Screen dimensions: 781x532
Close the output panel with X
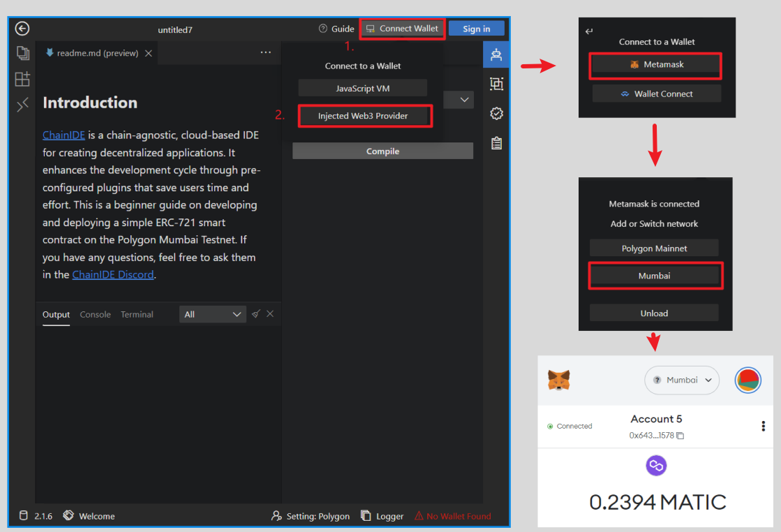(270, 313)
